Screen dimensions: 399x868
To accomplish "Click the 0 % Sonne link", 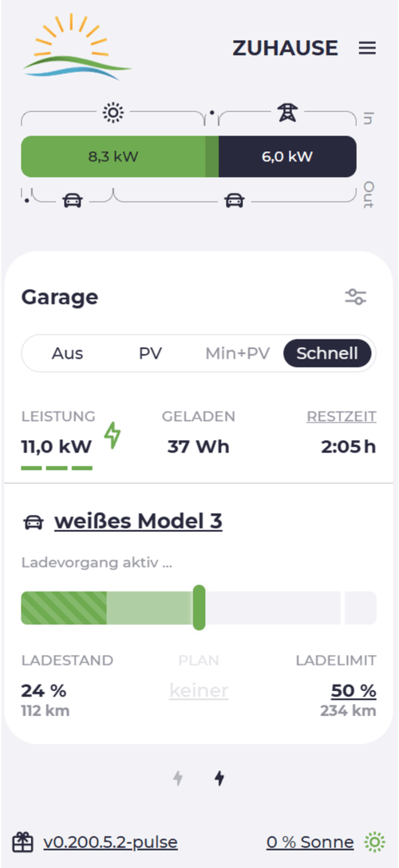I will 310,842.
